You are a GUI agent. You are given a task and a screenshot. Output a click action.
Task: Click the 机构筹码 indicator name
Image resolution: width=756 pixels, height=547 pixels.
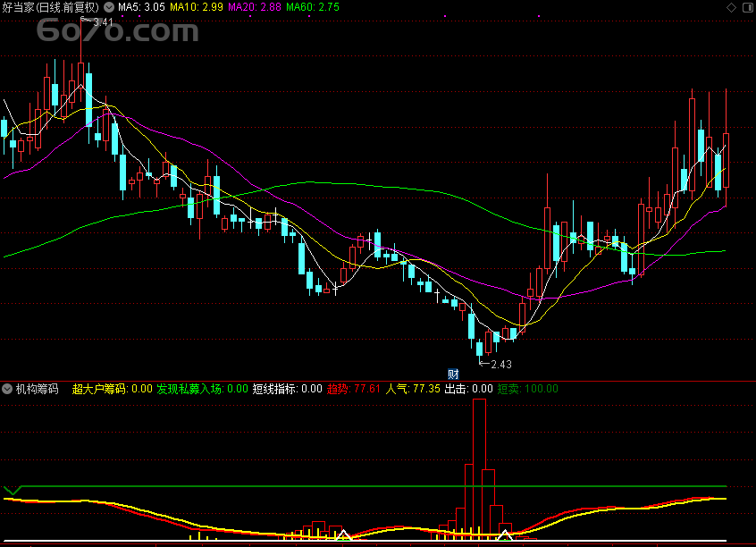tap(38, 389)
